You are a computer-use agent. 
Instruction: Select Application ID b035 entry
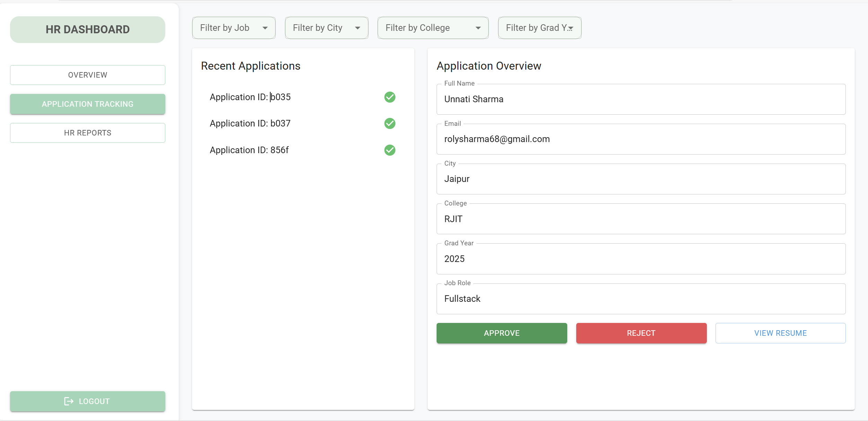coord(250,97)
